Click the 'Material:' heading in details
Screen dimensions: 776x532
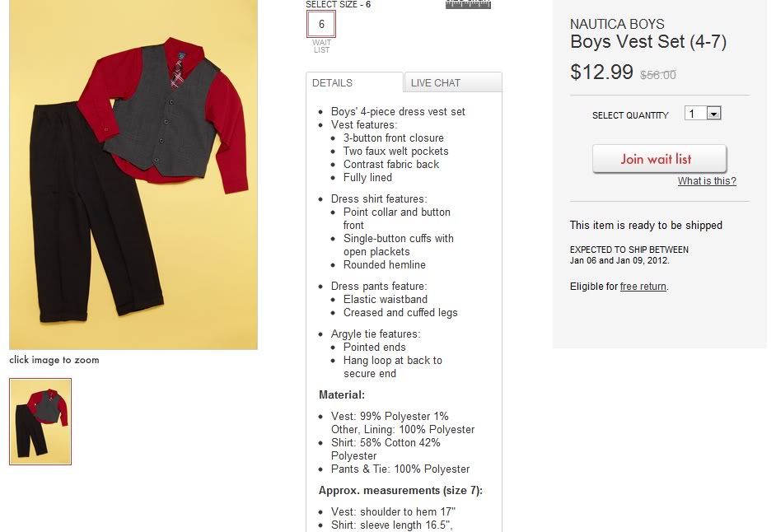click(x=342, y=395)
